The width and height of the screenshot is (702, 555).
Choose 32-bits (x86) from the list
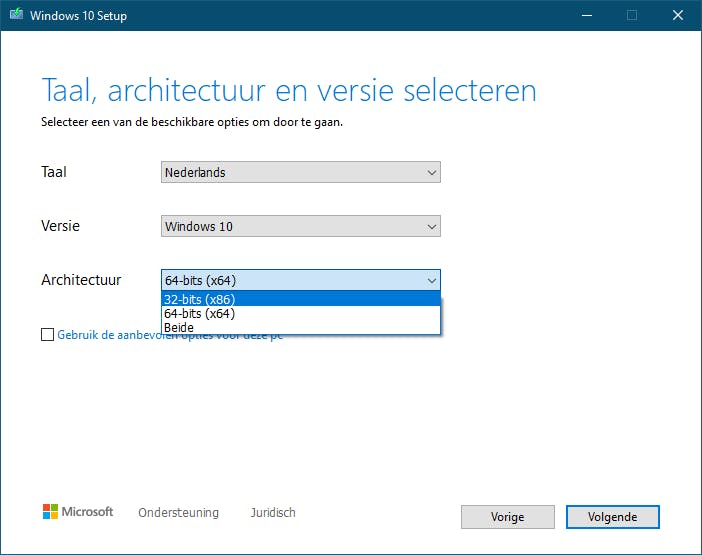click(301, 299)
